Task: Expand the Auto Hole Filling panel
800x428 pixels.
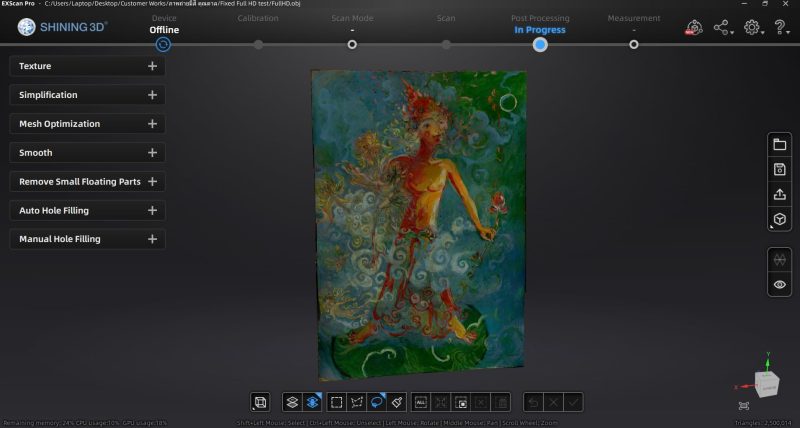Action: coord(87,210)
